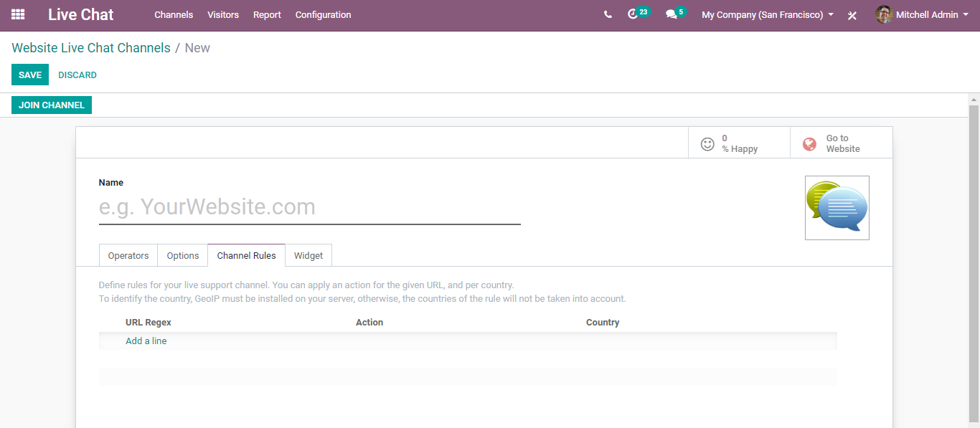Sort by URL Regex column header
This screenshot has height=428, width=980.
(x=149, y=323)
